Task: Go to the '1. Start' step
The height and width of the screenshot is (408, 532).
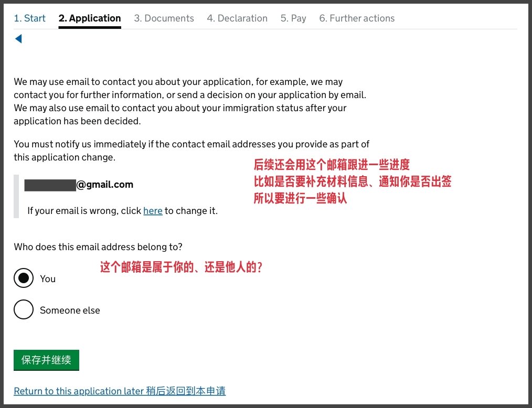Action: 29,18
